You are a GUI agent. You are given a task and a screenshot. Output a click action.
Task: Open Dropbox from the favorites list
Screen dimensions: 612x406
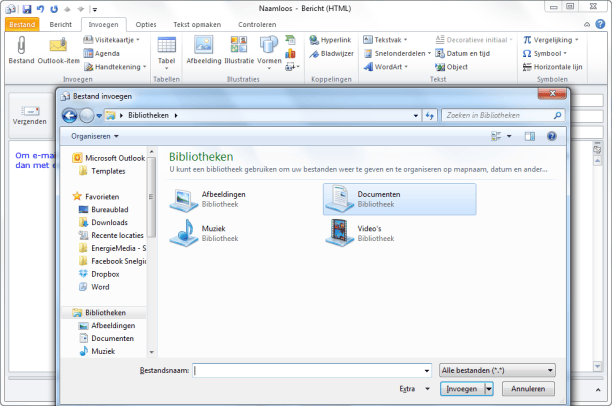(x=99, y=274)
